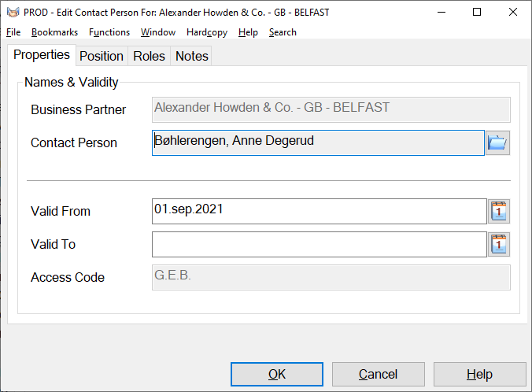This screenshot has height=392, width=532.
Task: Close the Edit Contact Person window
Action: [513, 13]
